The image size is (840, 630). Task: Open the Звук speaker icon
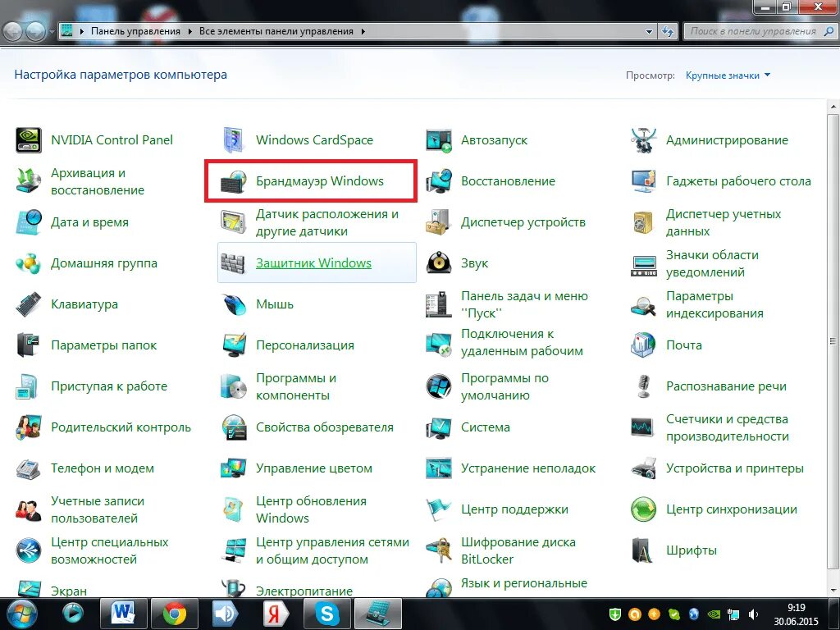[439, 263]
